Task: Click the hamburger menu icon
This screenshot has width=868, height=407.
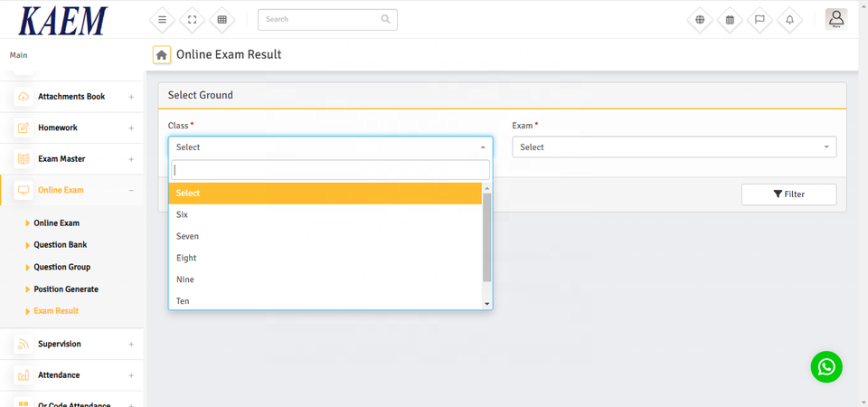Action: point(162,19)
